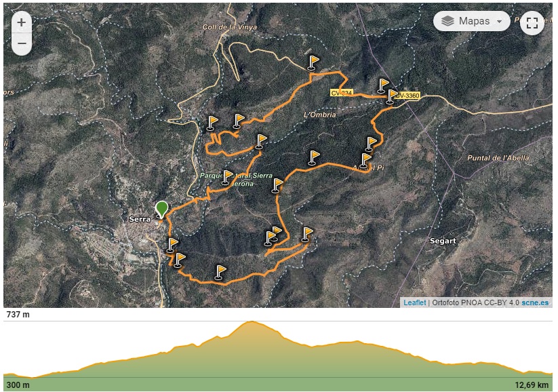Click the Segart town label
Screen dimensions: 558x392
click(x=443, y=241)
